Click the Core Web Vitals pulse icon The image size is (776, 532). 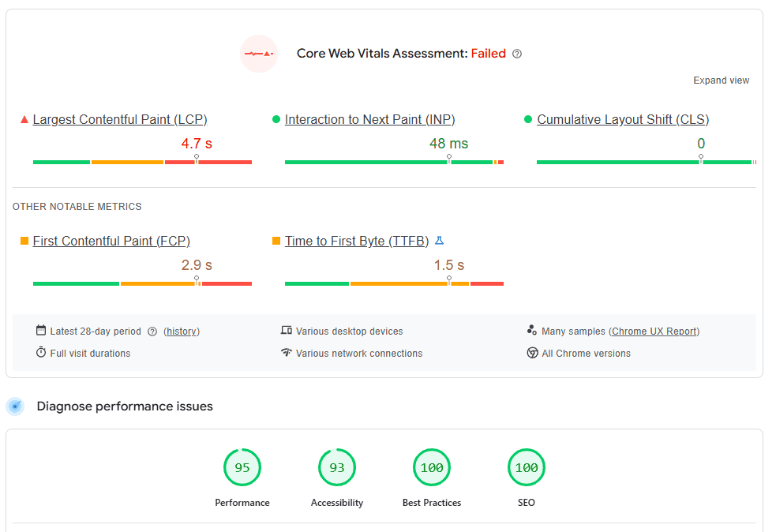pyautogui.click(x=258, y=54)
